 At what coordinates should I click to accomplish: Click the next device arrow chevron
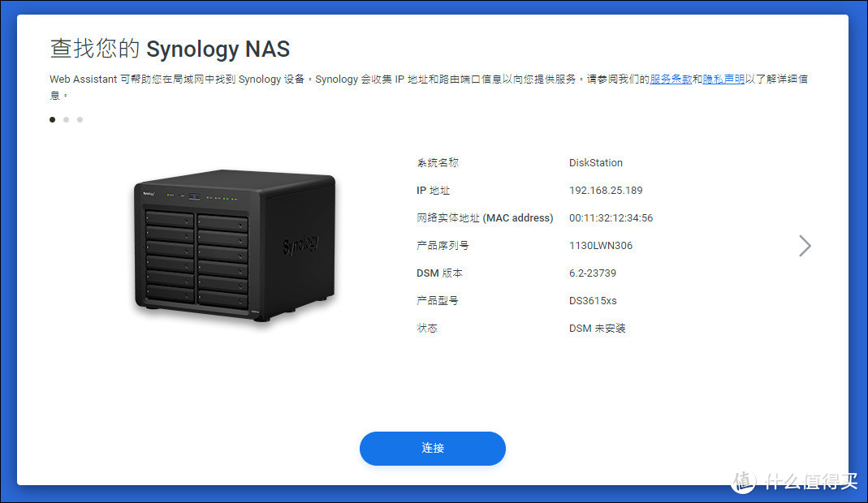point(805,246)
